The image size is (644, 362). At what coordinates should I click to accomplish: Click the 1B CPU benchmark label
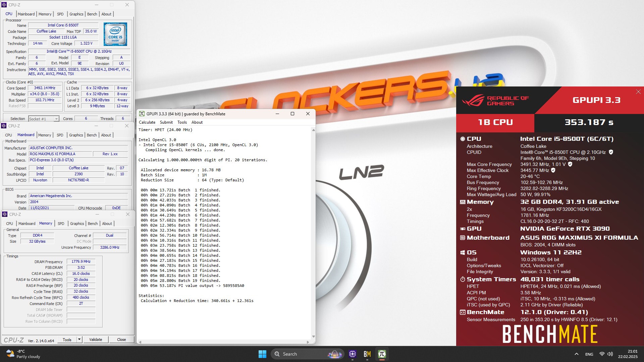pos(495,122)
